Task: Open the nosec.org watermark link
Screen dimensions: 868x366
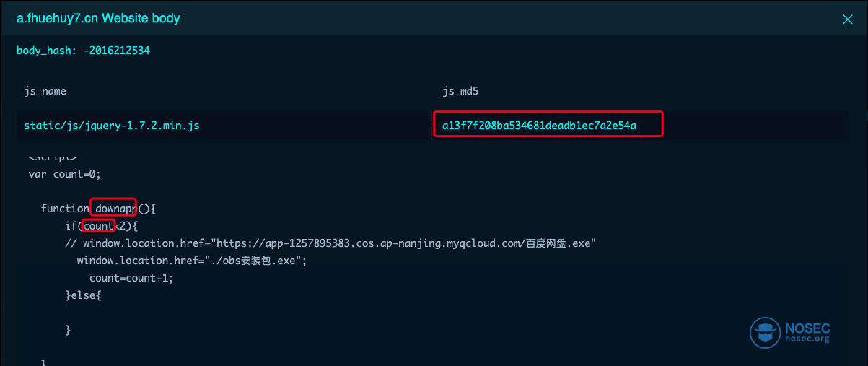Action: coord(807,339)
